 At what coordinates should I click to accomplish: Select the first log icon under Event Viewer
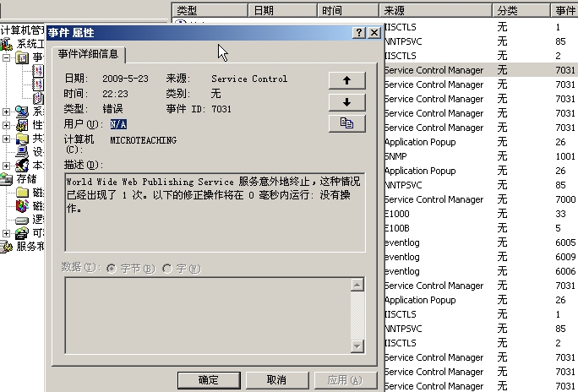38,71
